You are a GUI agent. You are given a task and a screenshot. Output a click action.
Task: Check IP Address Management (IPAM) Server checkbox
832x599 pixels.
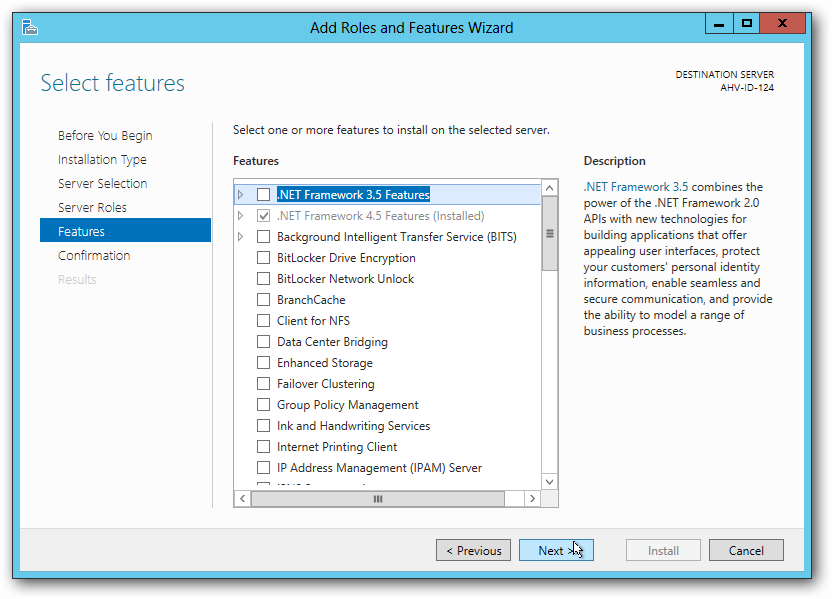click(x=263, y=468)
